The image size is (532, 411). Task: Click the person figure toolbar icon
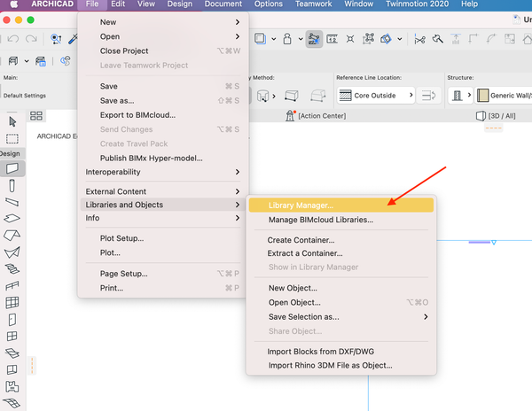click(x=287, y=39)
